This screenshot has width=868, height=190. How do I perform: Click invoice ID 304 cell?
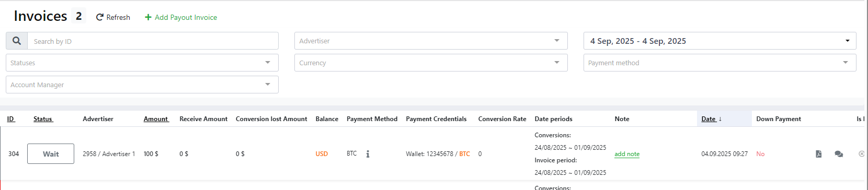click(14, 154)
